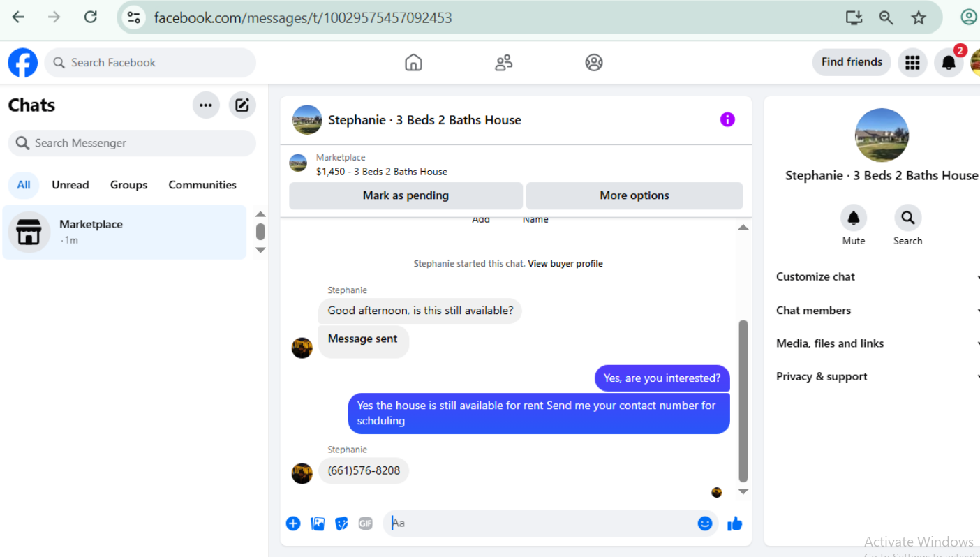Click the conversation scroll down arrow

(x=743, y=492)
